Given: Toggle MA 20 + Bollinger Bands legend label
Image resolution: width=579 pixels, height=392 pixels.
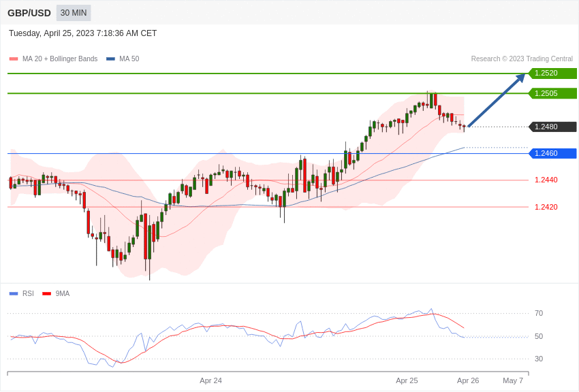Looking at the screenshot, I should click(x=60, y=59).
